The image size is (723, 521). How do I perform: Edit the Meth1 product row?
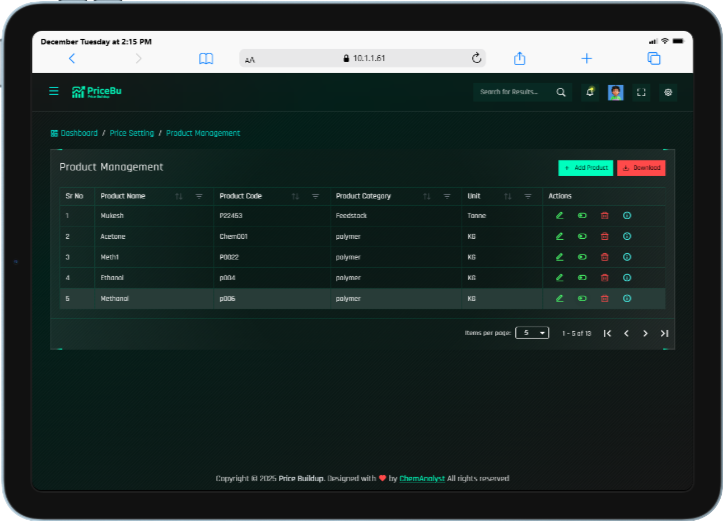click(560, 257)
